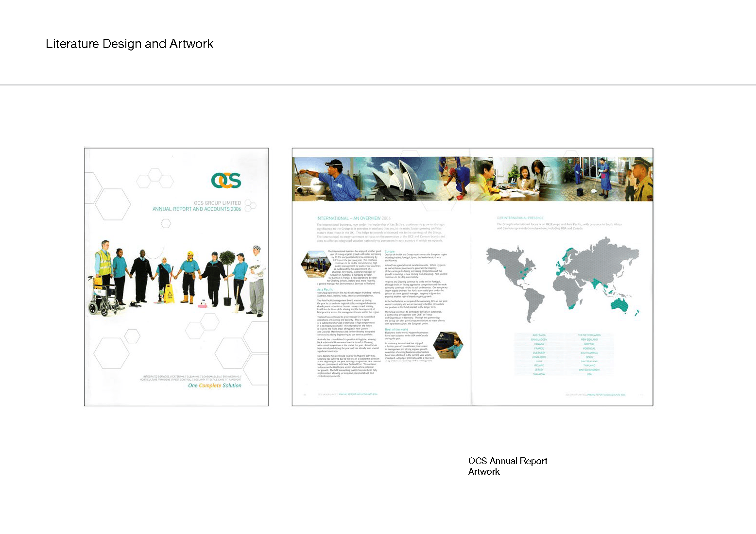Click "INTERNATIONAL – AN OVERVIEW 2006" heading
Screen dimensions: 756x534
353,218
